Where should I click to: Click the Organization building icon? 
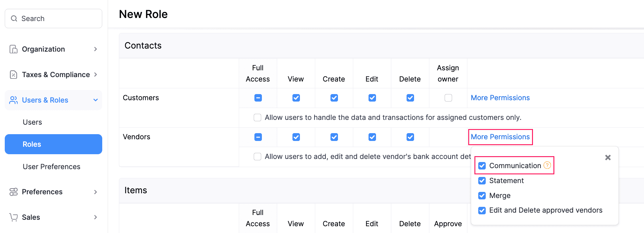point(14,49)
